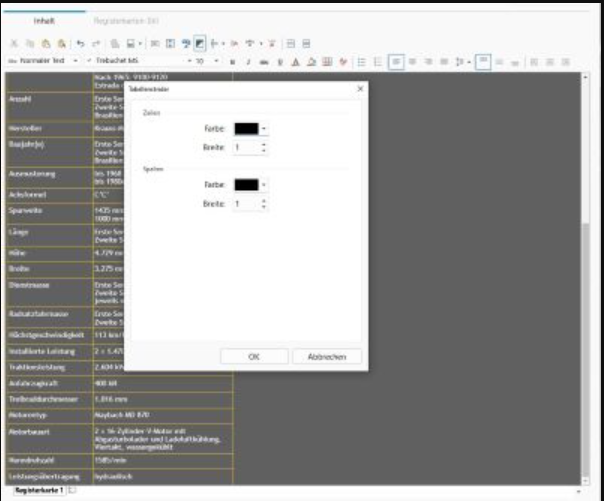Click the Cut scissors icon in toolbar
The image size is (604, 501).
click(14, 45)
